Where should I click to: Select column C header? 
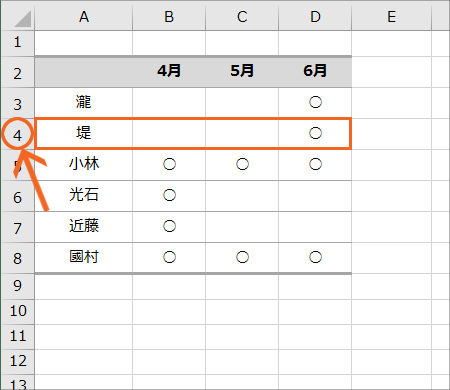pos(242,17)
